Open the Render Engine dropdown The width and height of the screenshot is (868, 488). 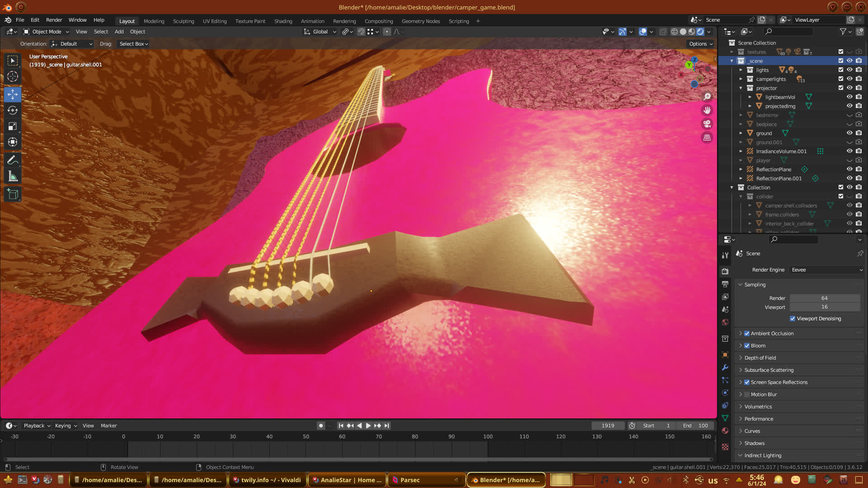[x=826, y=270]
